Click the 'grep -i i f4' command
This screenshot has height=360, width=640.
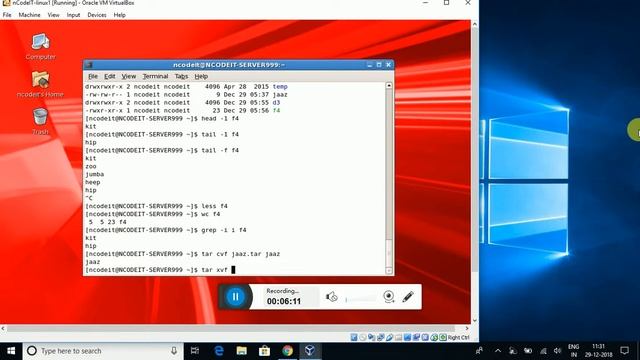224,230
